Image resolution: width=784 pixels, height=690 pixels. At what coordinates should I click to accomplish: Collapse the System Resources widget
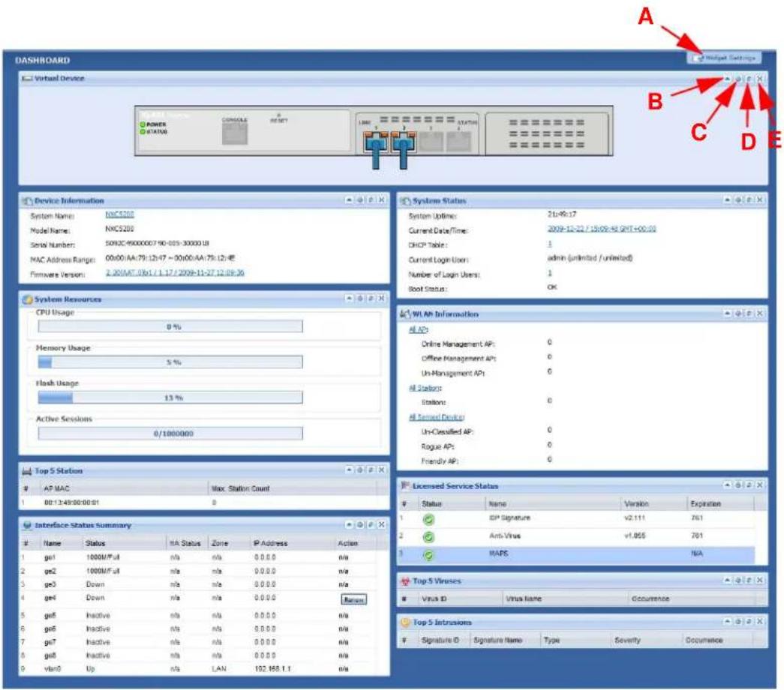[349, 298]
